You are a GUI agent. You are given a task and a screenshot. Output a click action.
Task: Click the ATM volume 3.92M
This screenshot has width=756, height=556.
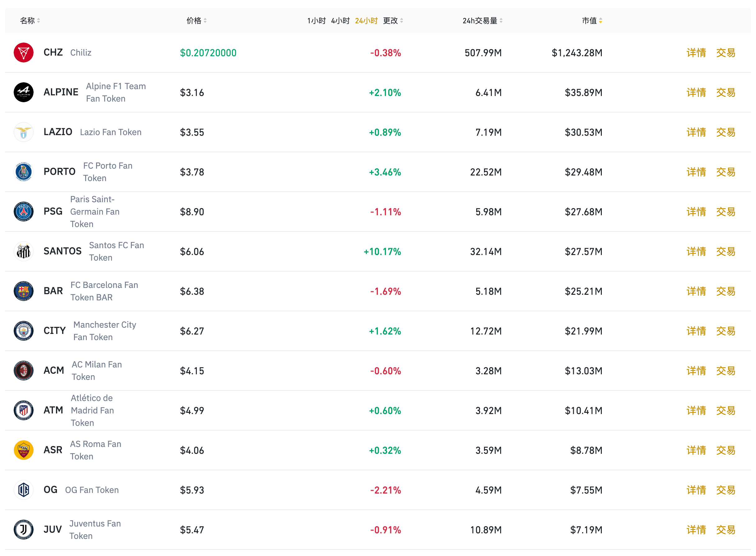coord(488,411)
